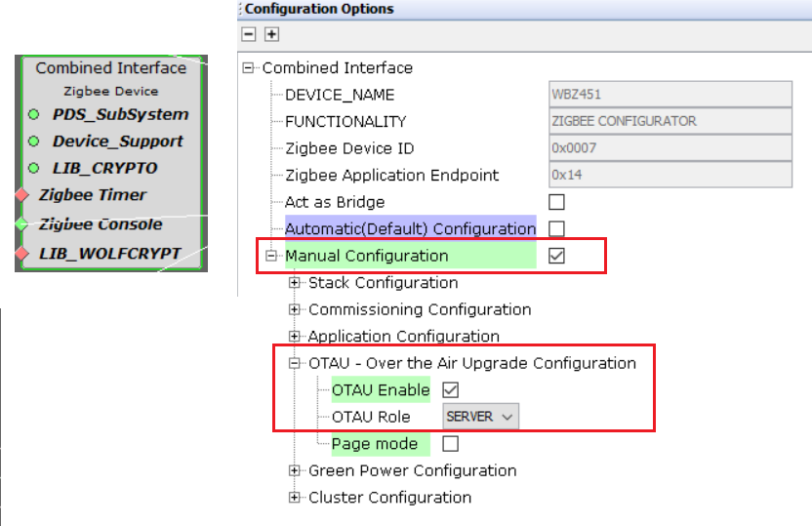Click the Zigbee Console green diamond connector
The image size is (812, 526).
21,224
